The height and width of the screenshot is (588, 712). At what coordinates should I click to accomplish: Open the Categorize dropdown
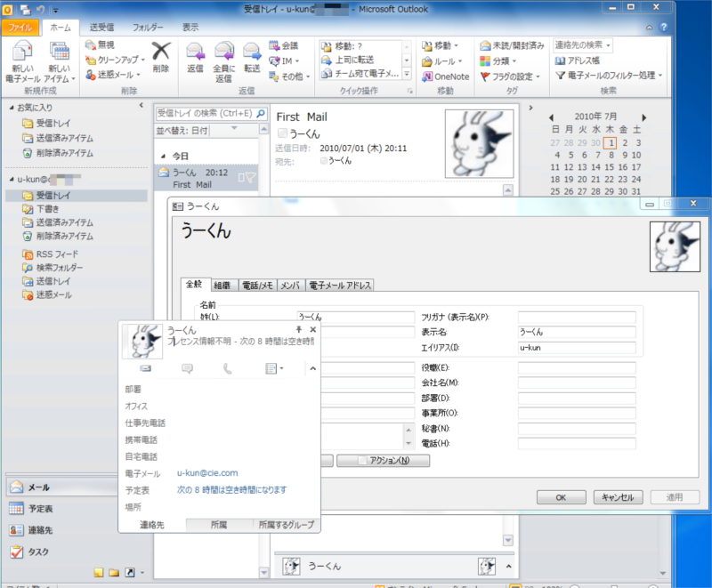[498, 61]
